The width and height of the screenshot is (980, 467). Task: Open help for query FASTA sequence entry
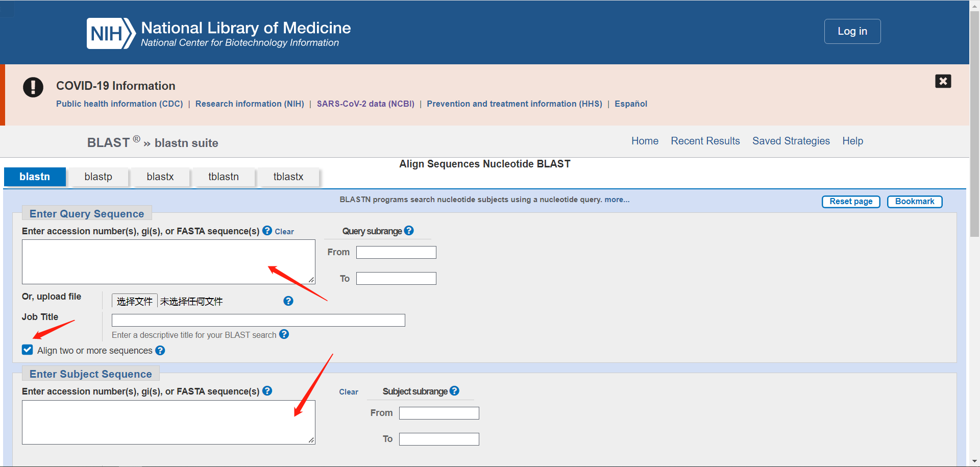click(x=267, y=231)
